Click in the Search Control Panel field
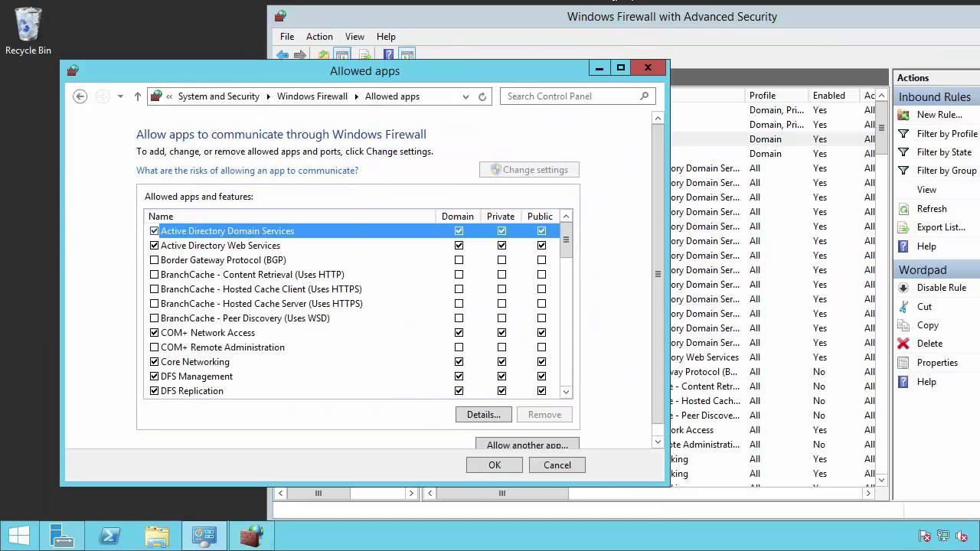 pyautogui.click(x=570, y=96)
